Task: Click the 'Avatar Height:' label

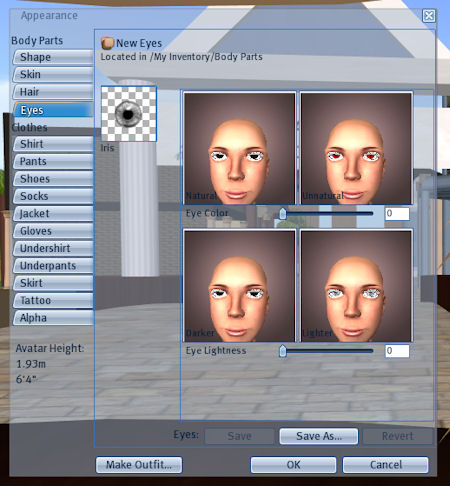Action: click(x=50, y=348)
